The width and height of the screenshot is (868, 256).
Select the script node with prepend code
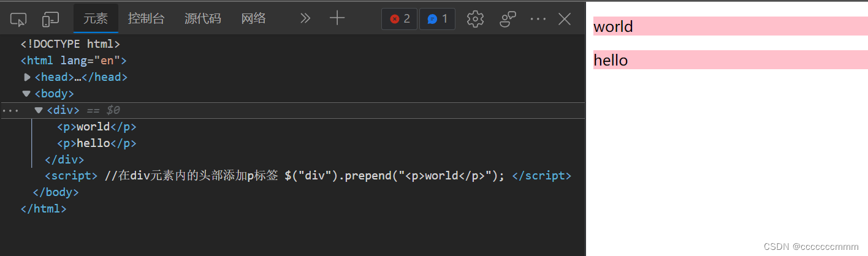(308, 176)
